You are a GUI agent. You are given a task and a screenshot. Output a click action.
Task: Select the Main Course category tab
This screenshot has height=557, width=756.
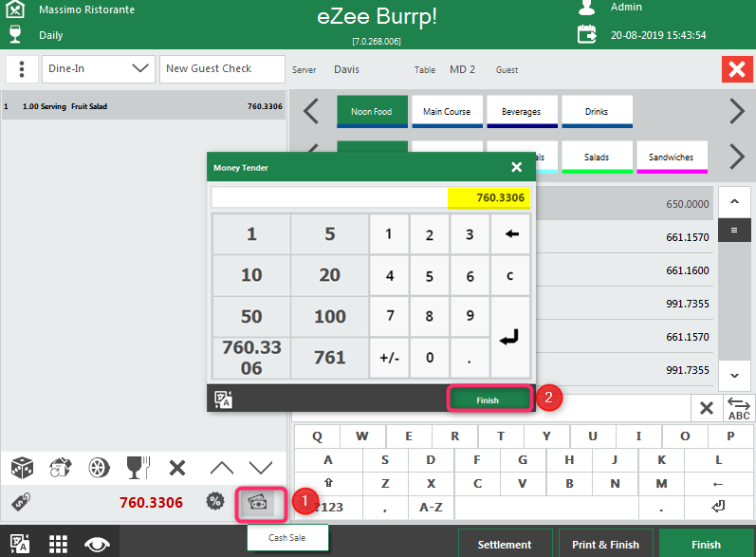[447, 111]
